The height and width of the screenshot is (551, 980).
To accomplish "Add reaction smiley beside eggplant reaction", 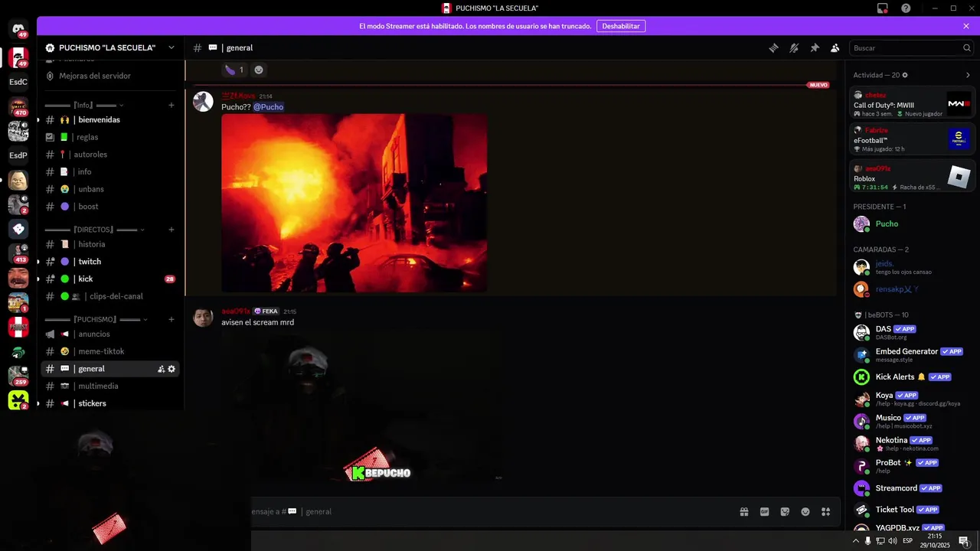I will pos(259,70).
